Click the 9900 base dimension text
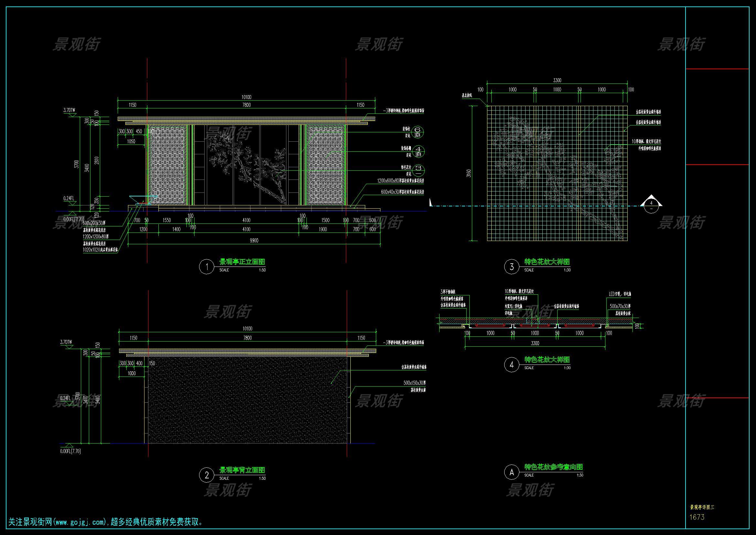 click(254, 241)
